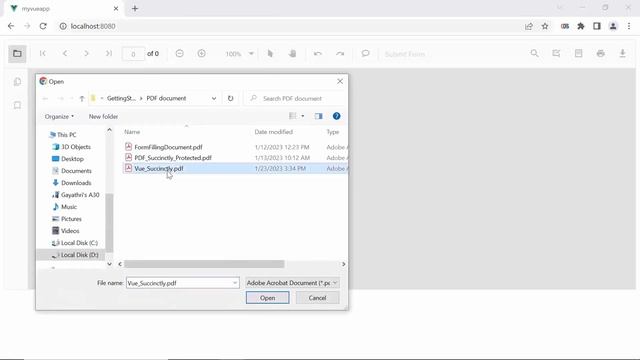
Task: Click the Open File folder icon in PDF viewer toolbar
Action: coord(17,53)
